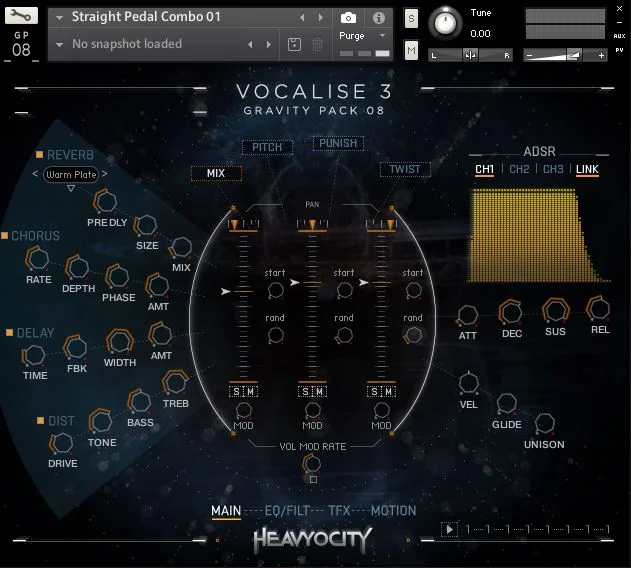Viewport: 631px width, 568px height.
Task: Choose previous reverb type arrow
Action: tap(35, 173)
